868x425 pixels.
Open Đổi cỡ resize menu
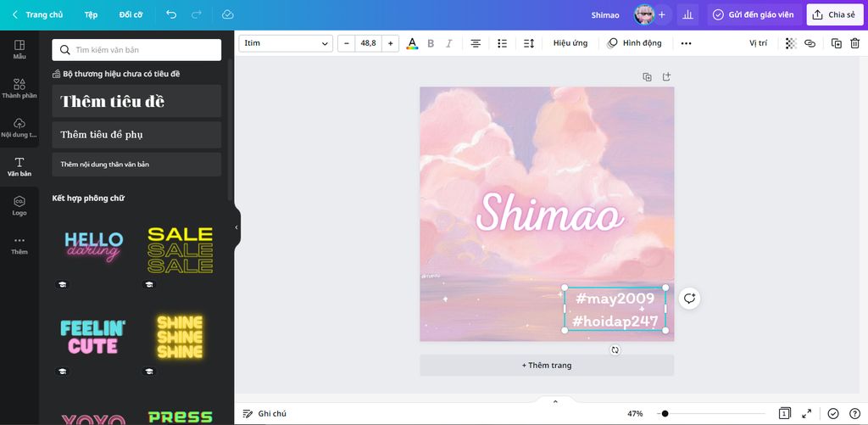[131, 15]
